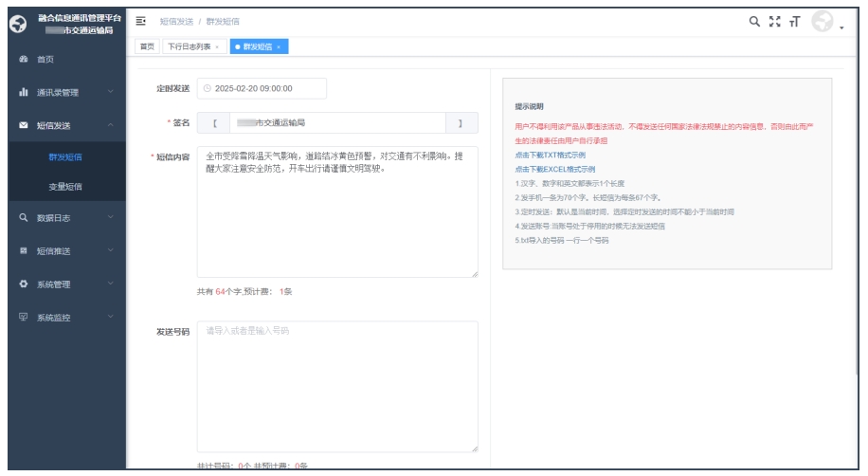Screen dimensions: 868x476
Task: Click 点击下载TXT格式示例 link
Action: [x=550, y=155]
